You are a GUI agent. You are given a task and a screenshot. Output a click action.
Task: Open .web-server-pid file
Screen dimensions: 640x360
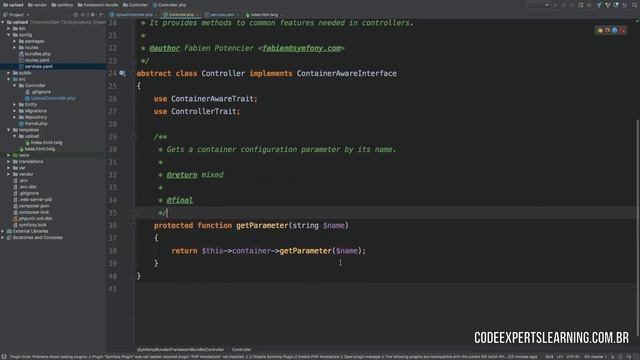coord(35,200)
